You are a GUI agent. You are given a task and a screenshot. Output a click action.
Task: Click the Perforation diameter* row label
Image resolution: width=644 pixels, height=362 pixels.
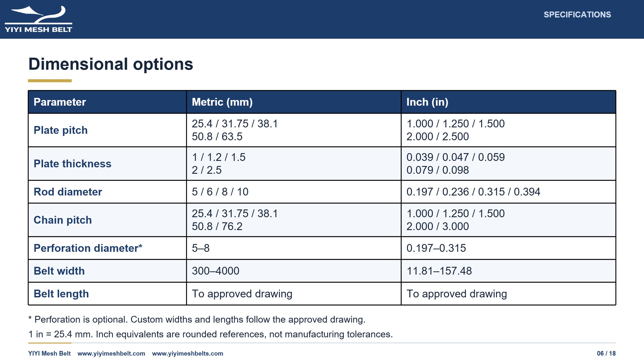point(88,248)
